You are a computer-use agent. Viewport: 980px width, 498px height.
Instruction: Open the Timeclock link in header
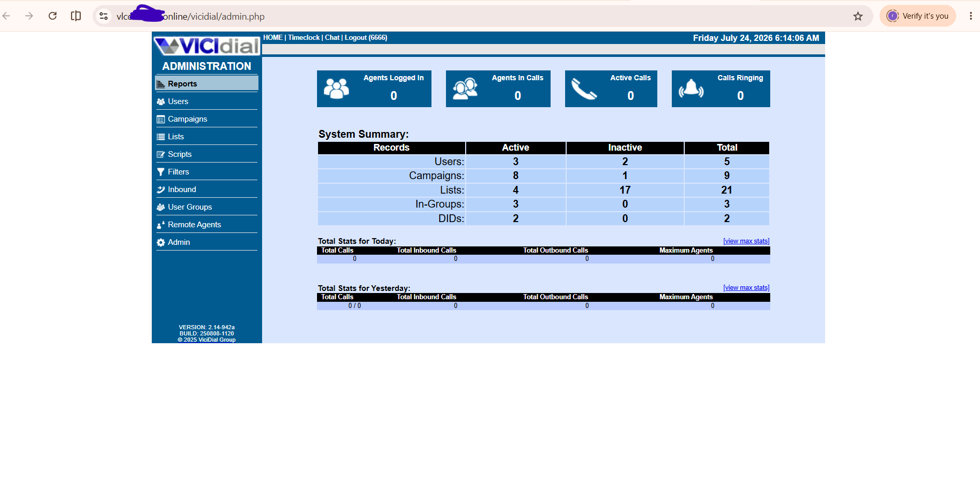coord(304,38)
